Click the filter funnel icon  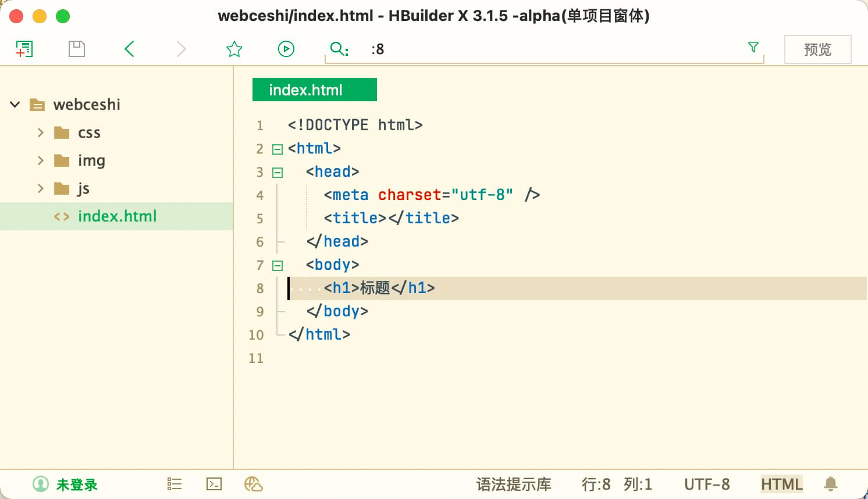(753, 47)
